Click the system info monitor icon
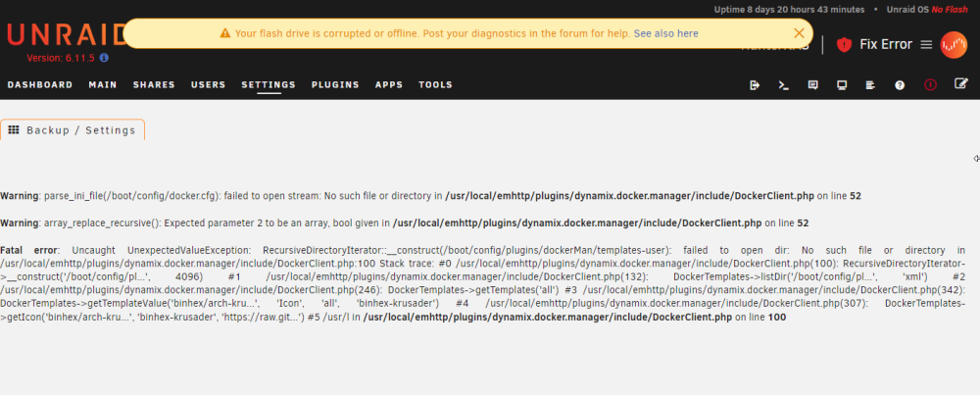 (x=842, y=85)
